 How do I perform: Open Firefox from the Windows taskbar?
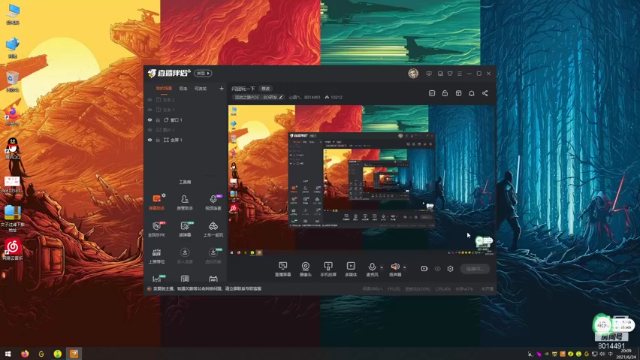[x=25, y=353]
